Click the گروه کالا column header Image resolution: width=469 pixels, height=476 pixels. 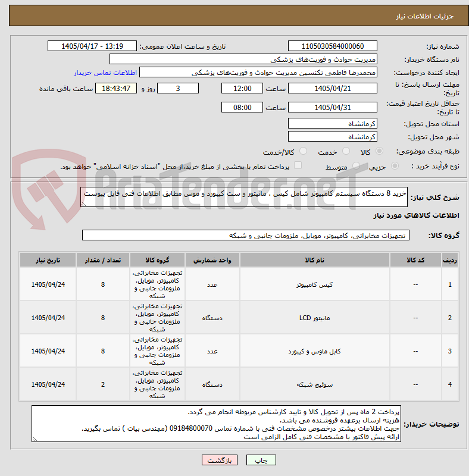pyautogui.click(x=157, y=260)
